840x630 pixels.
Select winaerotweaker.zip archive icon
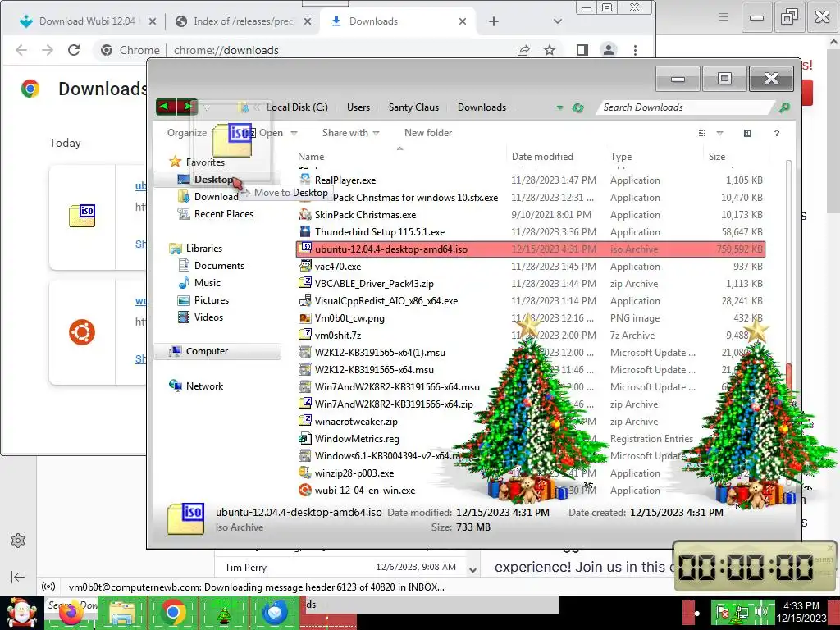(x=305, y=421)
